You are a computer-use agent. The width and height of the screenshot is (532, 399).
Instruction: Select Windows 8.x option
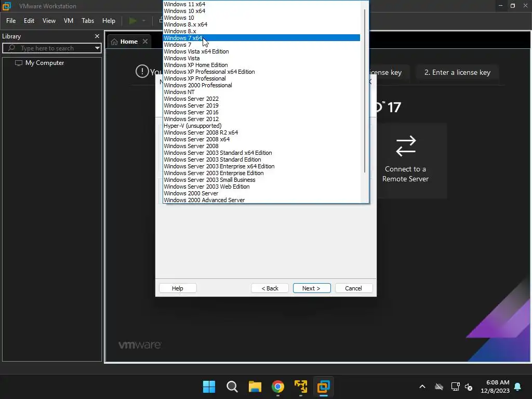[x=261, y=31]
